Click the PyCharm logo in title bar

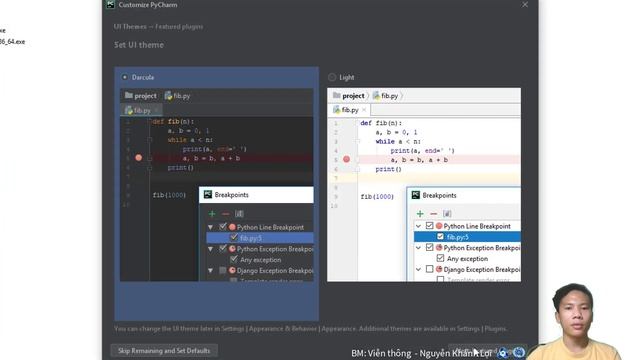(110, 4)
